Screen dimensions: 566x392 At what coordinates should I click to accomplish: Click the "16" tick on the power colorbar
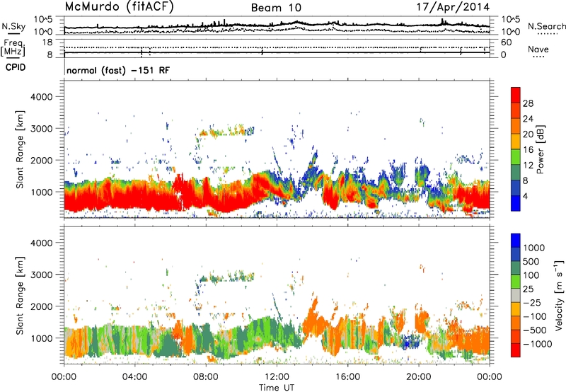coord(528,150)
